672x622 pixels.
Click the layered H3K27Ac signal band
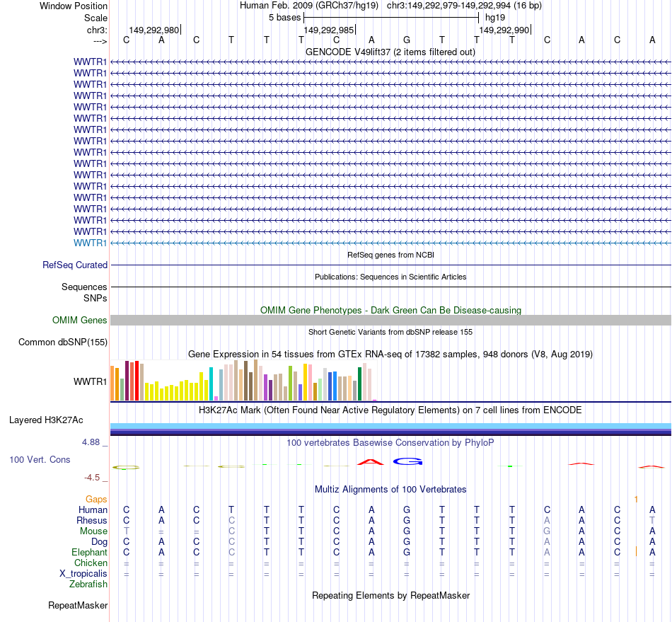tap(390, 429)
